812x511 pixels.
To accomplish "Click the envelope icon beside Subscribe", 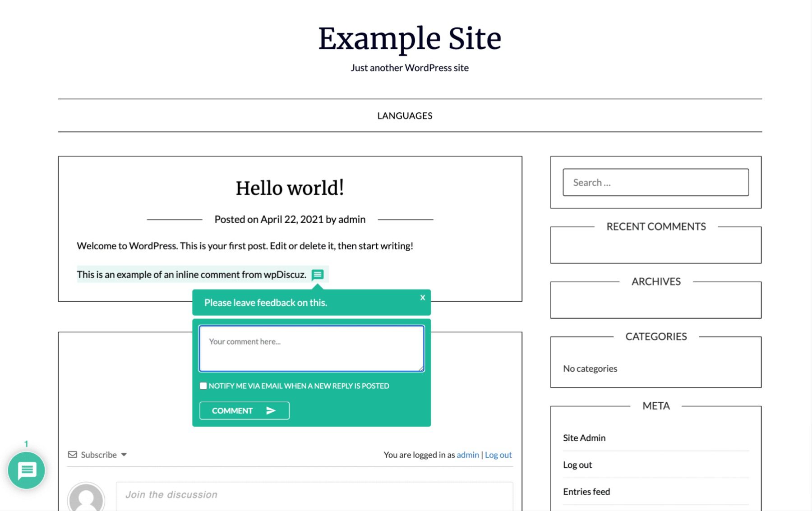I will click(73, 455).
